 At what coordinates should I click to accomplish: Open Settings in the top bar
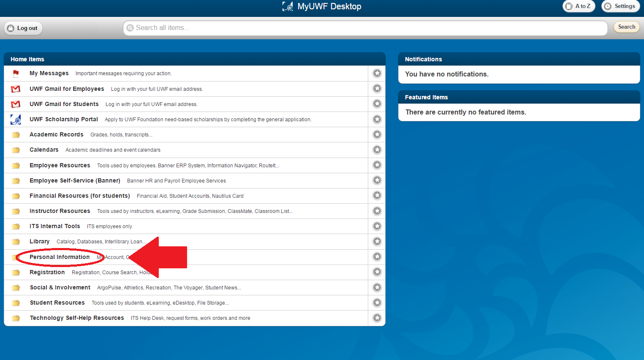point(620,6)
